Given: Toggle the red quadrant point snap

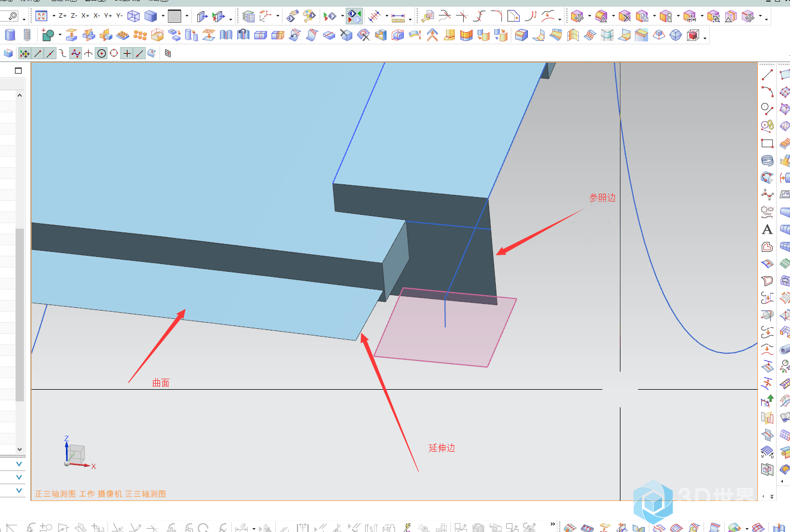Looking at the screenshot, I should [x=114, y=54].
